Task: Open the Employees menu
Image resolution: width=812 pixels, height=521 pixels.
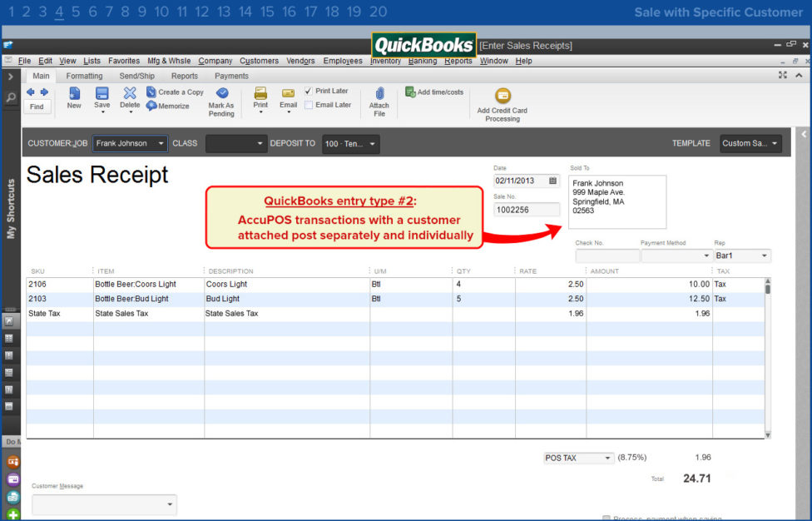Action: [343, 61]
